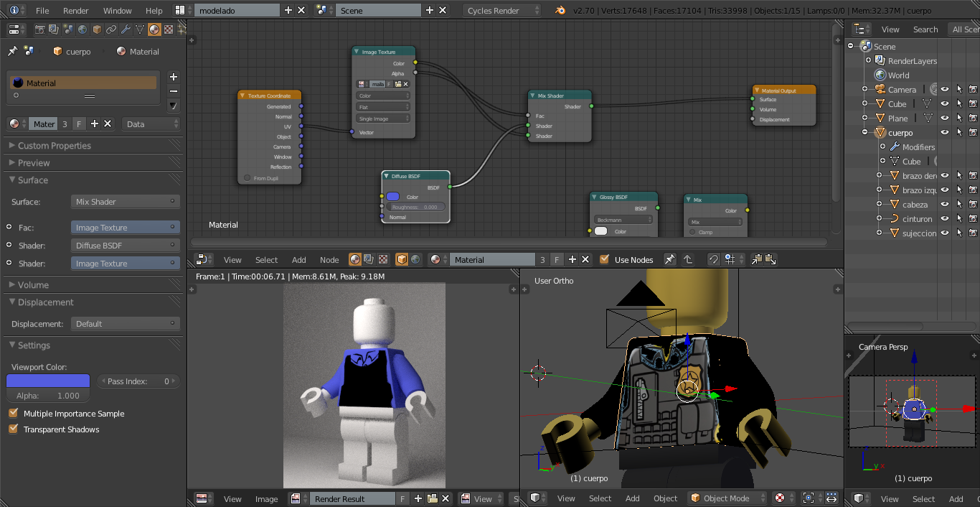Open material link Data dropdown
The image size is (980, 507).
click(151, 124)
